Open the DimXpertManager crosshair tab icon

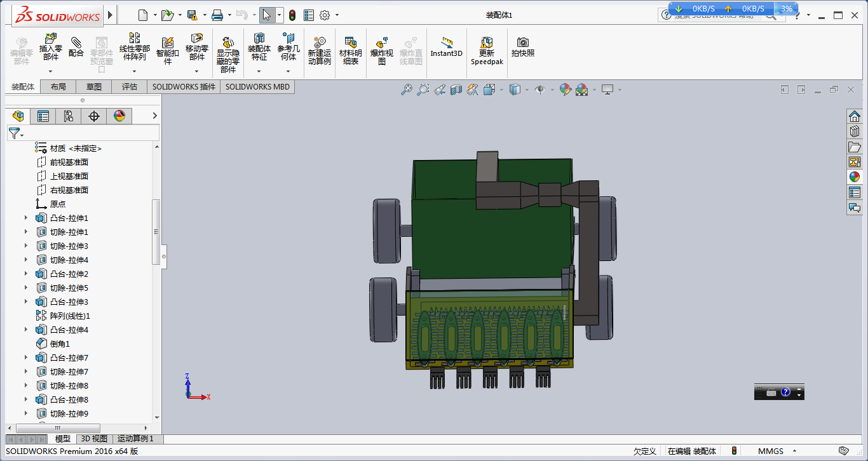[x=94, y=116]
